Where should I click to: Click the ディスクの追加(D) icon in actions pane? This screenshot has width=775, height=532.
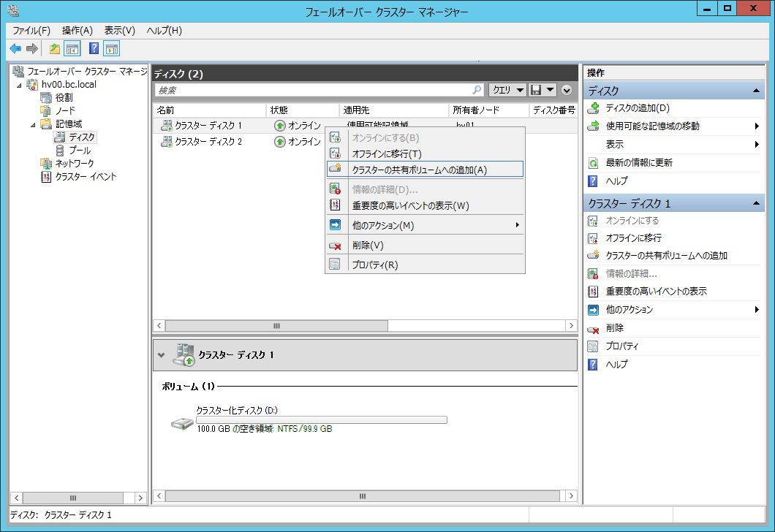coord(593,108)
